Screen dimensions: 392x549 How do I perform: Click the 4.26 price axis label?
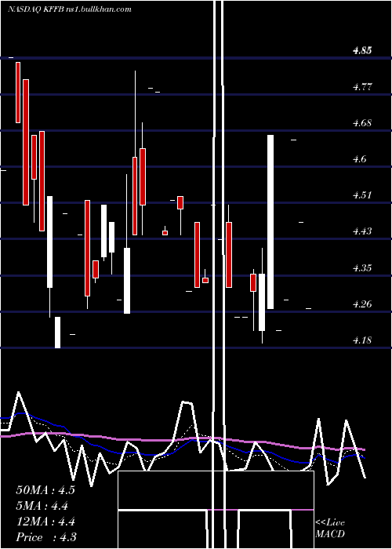click(362, 304)
